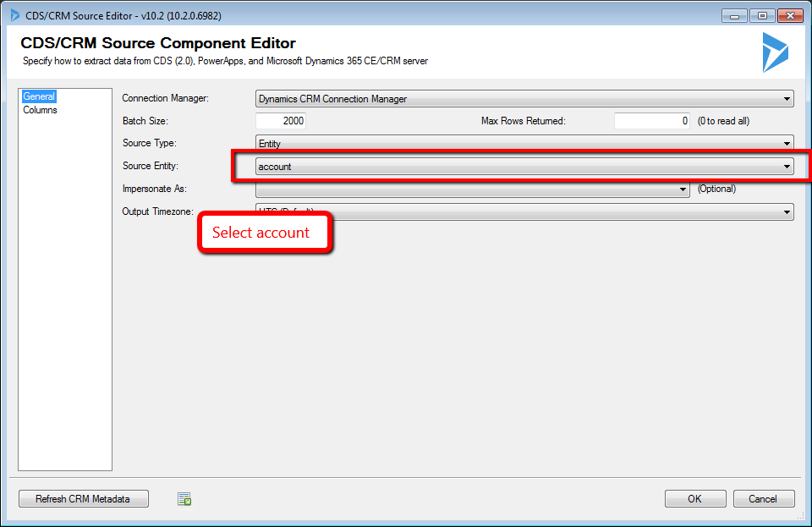
Task: Minimize the Source Editor window
Action: pos(734,16)
